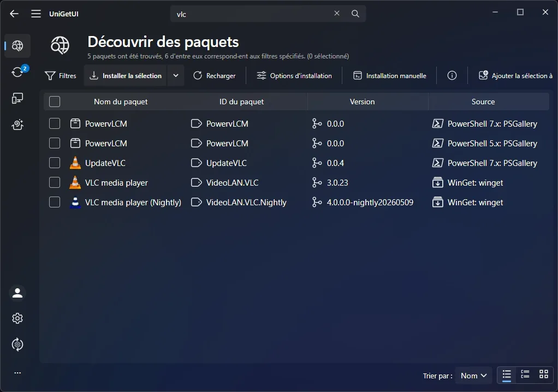Click VLC Nightly cone icon
This screenshot has width=558, height=392.
pyautogui.click(x=75, y=202)
